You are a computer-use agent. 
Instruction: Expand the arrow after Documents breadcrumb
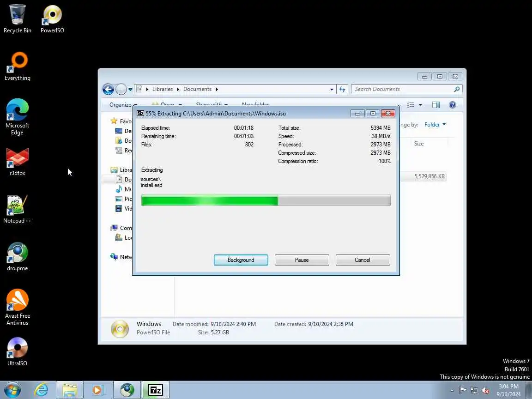217,89
